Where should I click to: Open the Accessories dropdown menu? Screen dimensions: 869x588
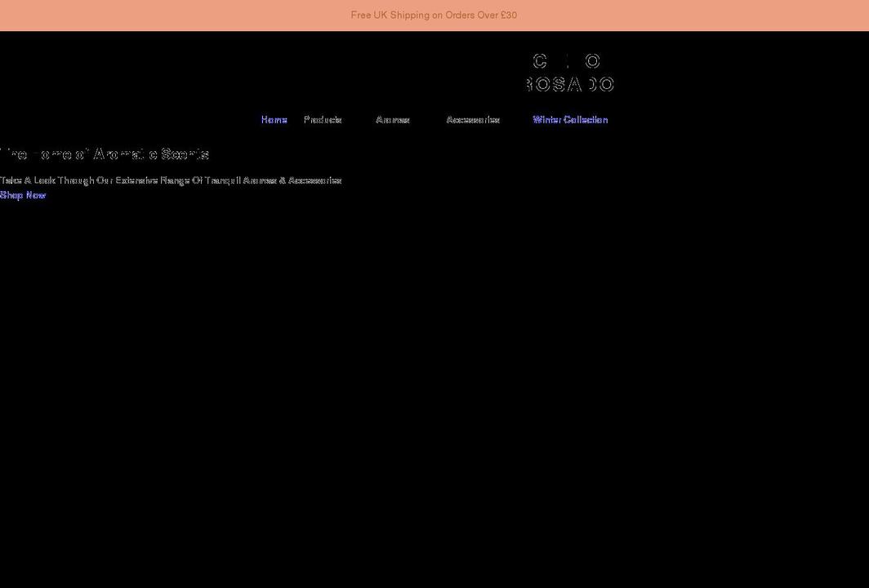point(474,119)
